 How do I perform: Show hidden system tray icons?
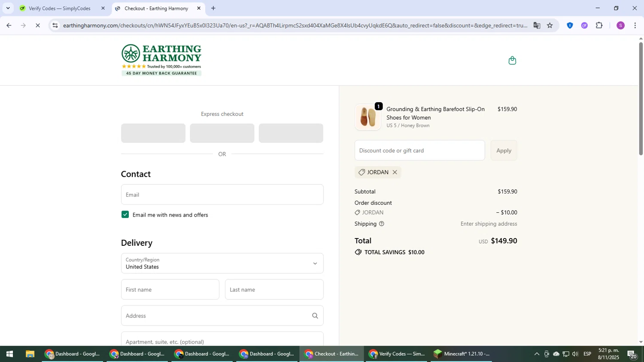[x=537, y=354]
